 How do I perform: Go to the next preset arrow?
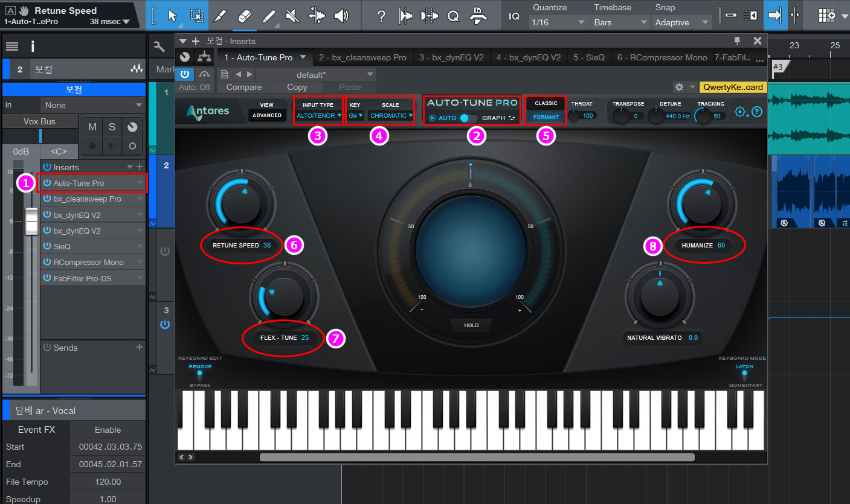(x=250, y=74)
